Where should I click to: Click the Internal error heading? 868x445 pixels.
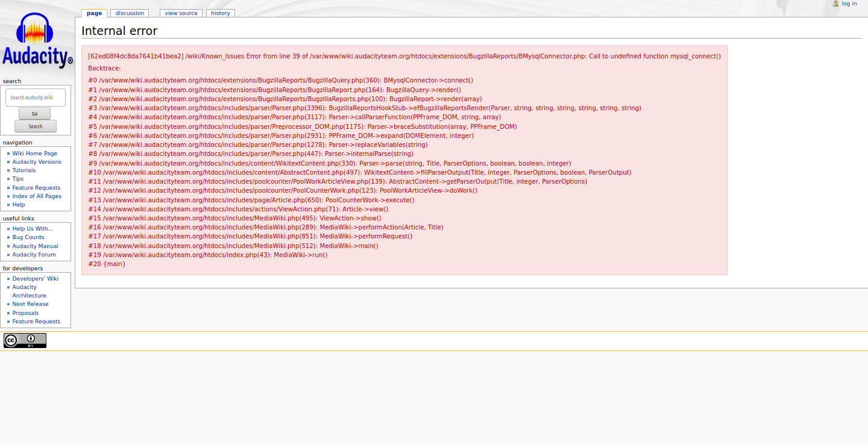tap(119, 31)
